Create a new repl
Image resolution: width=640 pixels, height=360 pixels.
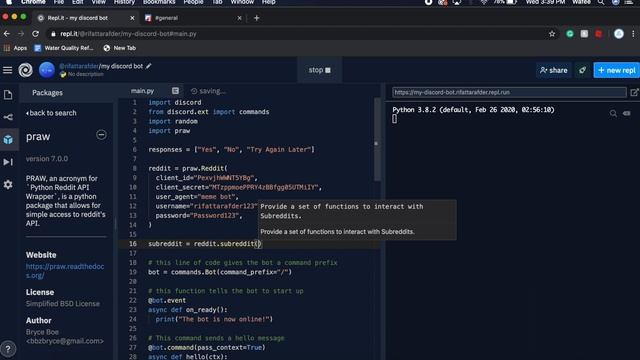click(x=617, y=70)
